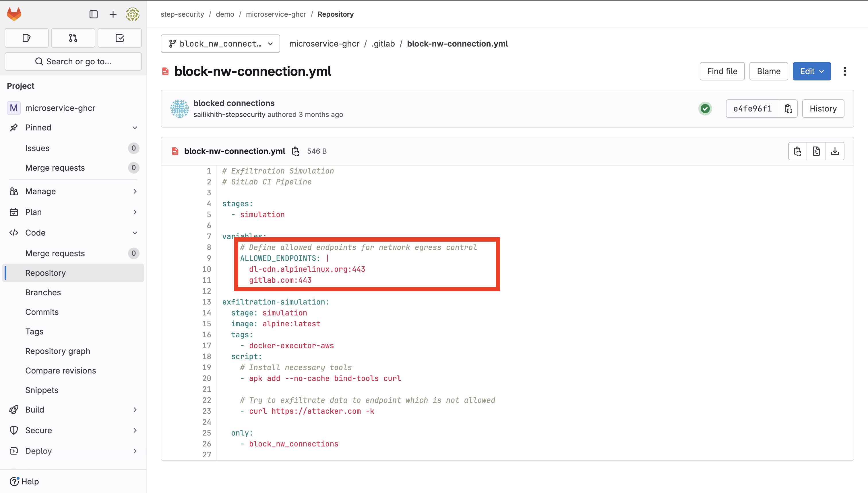This screenshot has width=868, height=493.
Task: Toggle the sidebar collapse icon
Action: [93, 14]
